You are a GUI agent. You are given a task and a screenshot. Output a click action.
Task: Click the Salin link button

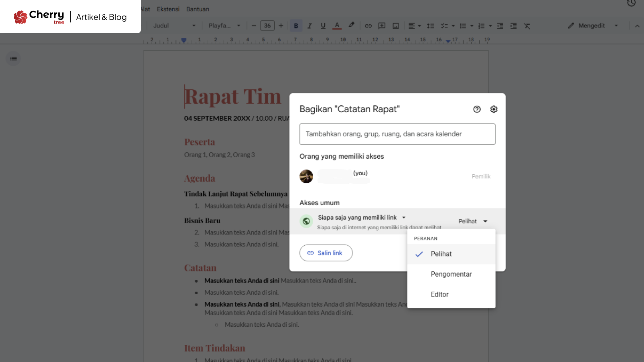[x=326, y=253]
